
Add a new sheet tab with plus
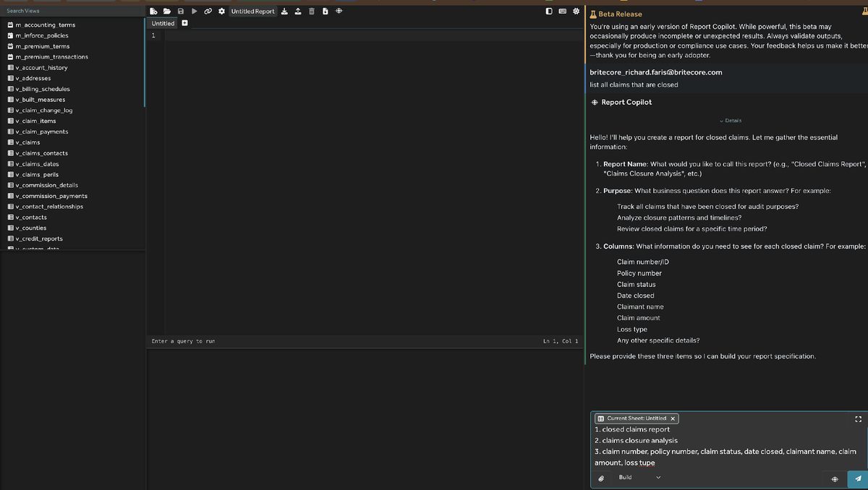click(184, 23)
